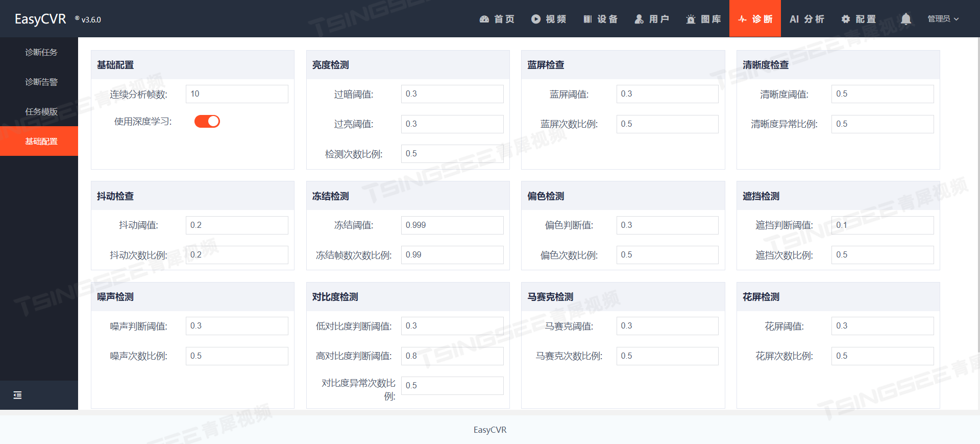Image resolution: width=980 pixels, height=444 pixels.
Task: Click the 偏色判断值 input field
Action: click(668, 225)
